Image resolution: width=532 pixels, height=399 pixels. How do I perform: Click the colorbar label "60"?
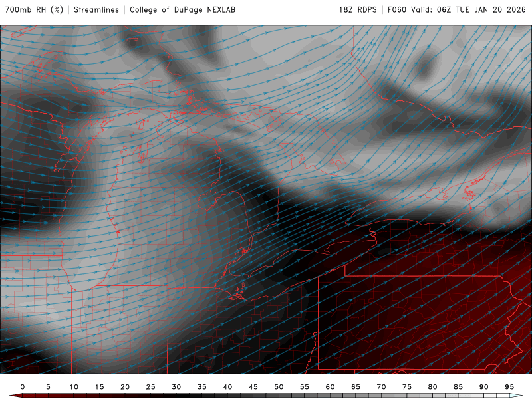tap(330, 387)
